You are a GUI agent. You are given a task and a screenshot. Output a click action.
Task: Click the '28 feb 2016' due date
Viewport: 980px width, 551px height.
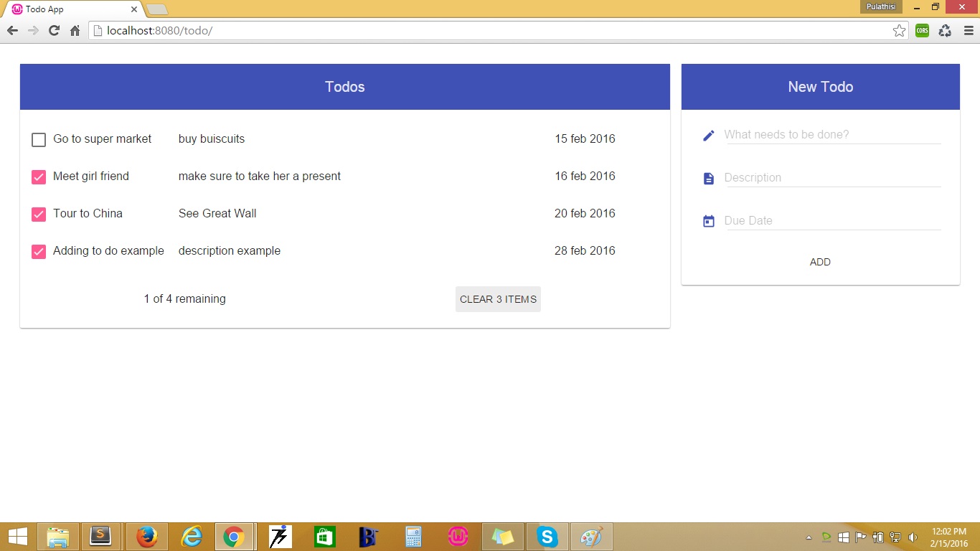(585, 251)
